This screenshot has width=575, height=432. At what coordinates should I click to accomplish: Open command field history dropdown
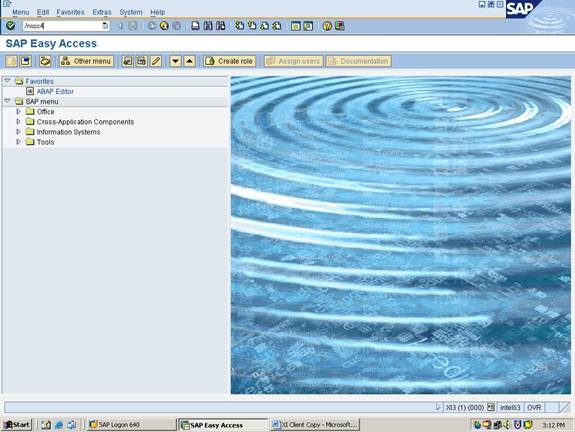point(105,26)
